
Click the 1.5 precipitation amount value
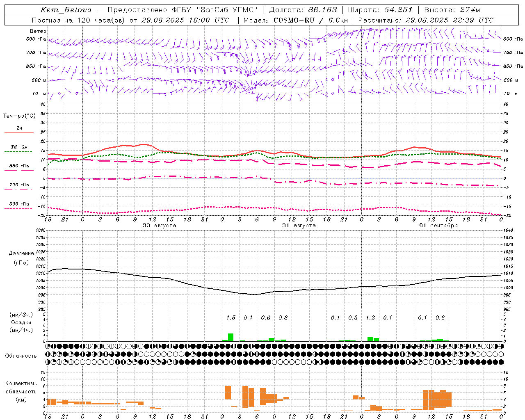(231, 317)
